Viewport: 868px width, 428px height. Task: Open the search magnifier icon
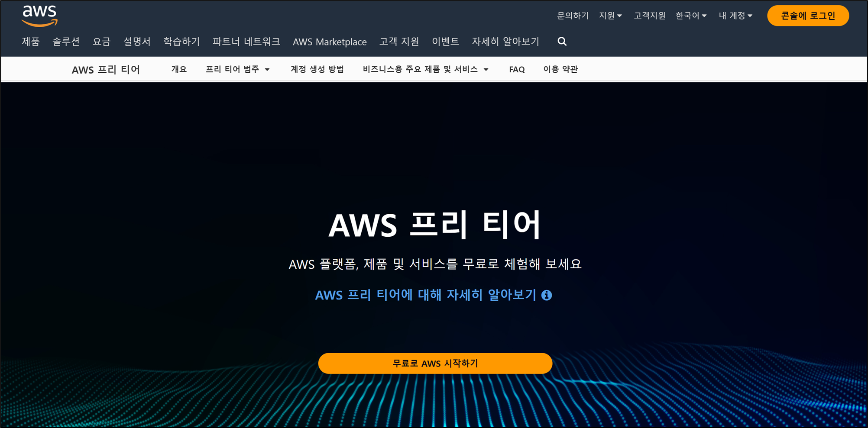pyautogui.click(x=562, y=42)
